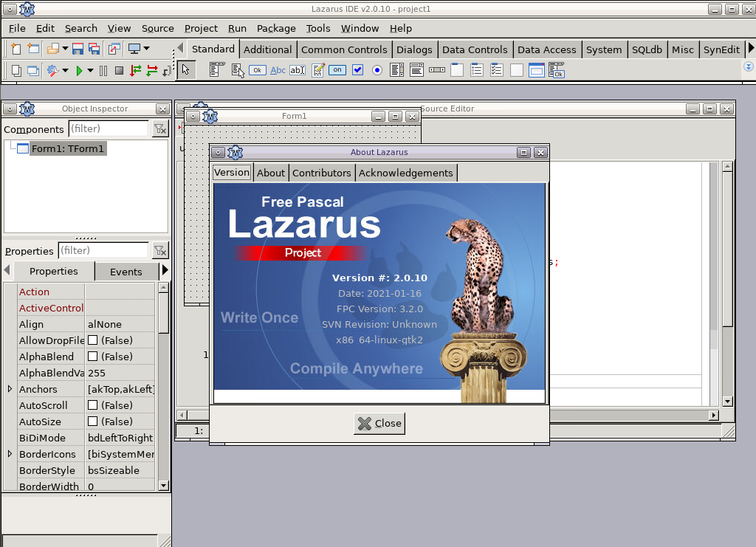Open the View Units icon
This screenshot has width=756, height=547.
(16, 71)
